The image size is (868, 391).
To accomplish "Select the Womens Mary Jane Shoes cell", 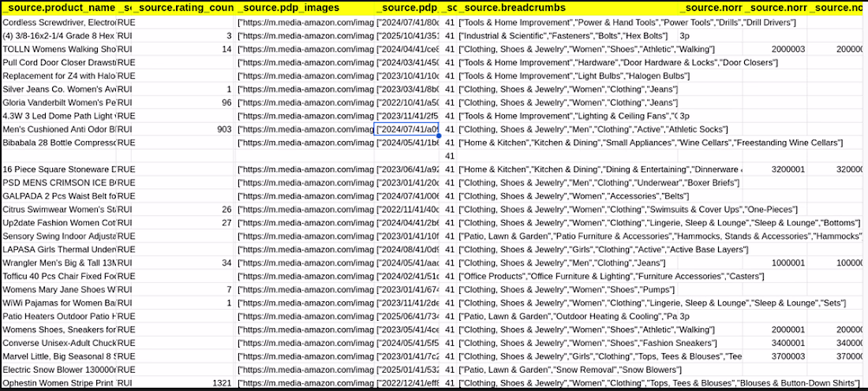I will 58,289.
